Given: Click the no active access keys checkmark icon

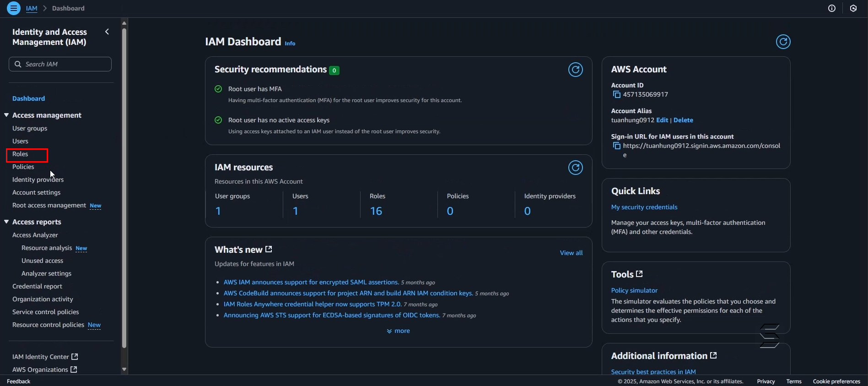Looking at the screenshot, I should click(218, 120).
